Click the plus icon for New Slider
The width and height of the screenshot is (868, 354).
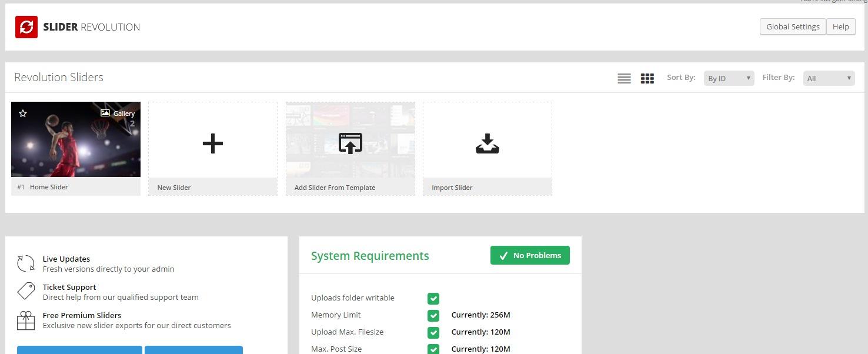click(212, 143)
